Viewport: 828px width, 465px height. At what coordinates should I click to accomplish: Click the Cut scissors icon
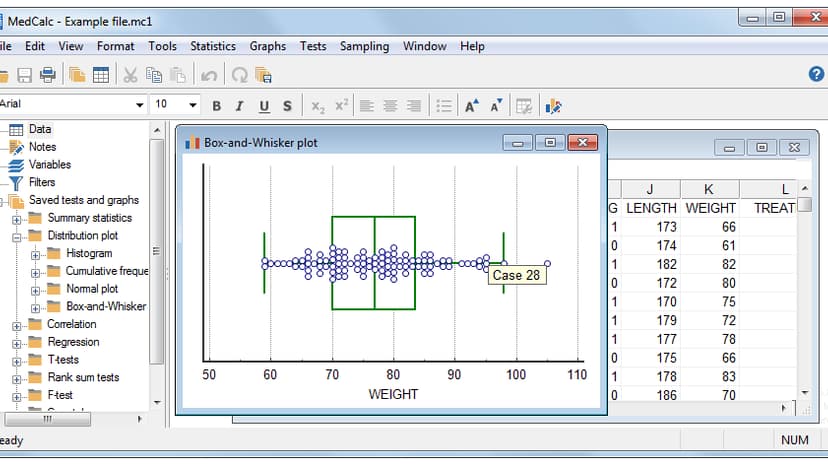click(x=130, y=75)
